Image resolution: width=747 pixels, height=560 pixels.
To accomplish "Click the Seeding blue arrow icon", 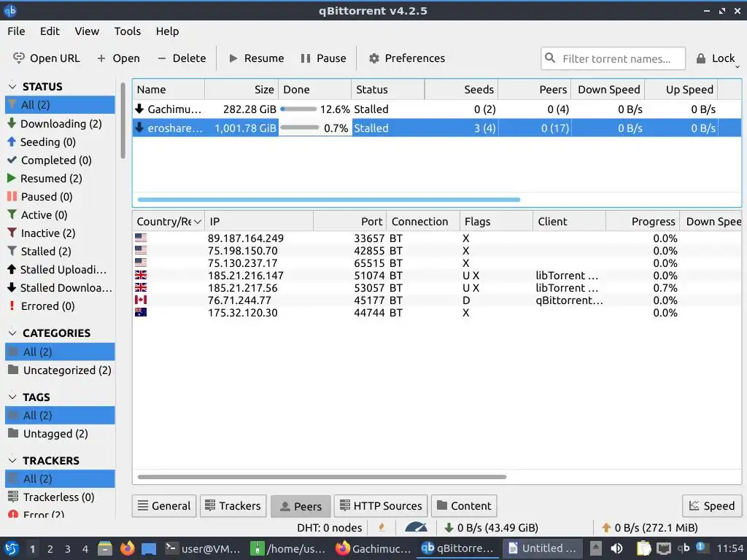I will pos(12,141).
